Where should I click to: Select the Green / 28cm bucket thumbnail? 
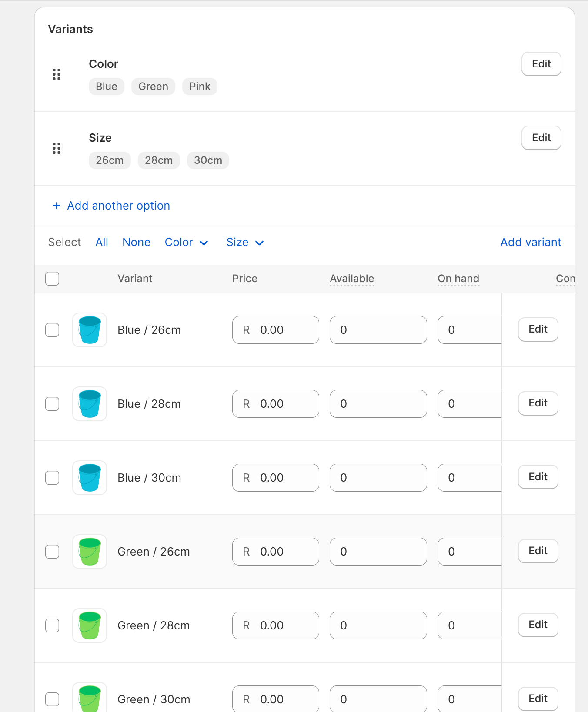coord(90,625)
